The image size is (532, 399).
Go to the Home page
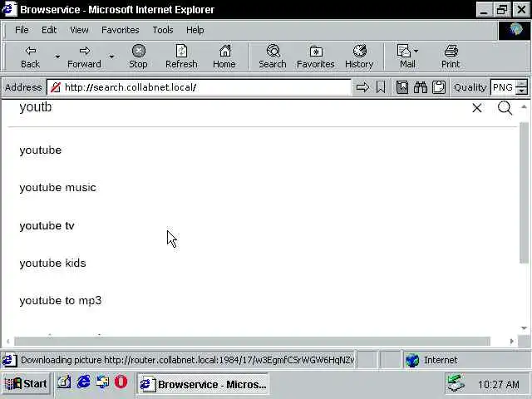[224, 57]
